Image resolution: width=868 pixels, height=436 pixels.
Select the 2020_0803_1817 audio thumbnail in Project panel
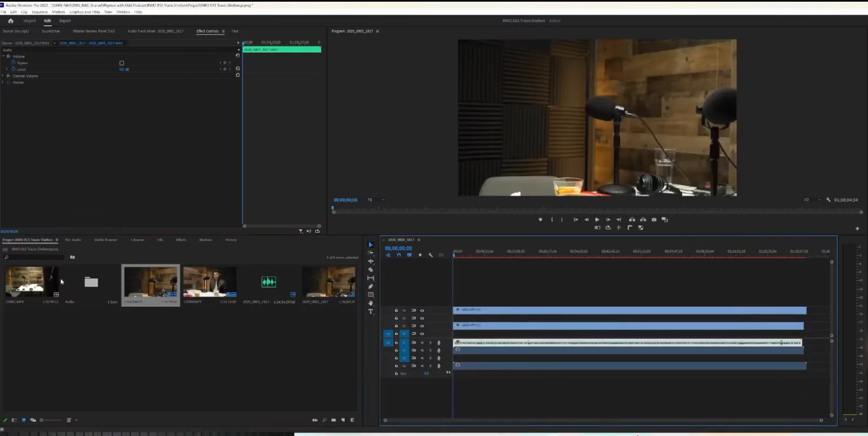click(269, 281)
